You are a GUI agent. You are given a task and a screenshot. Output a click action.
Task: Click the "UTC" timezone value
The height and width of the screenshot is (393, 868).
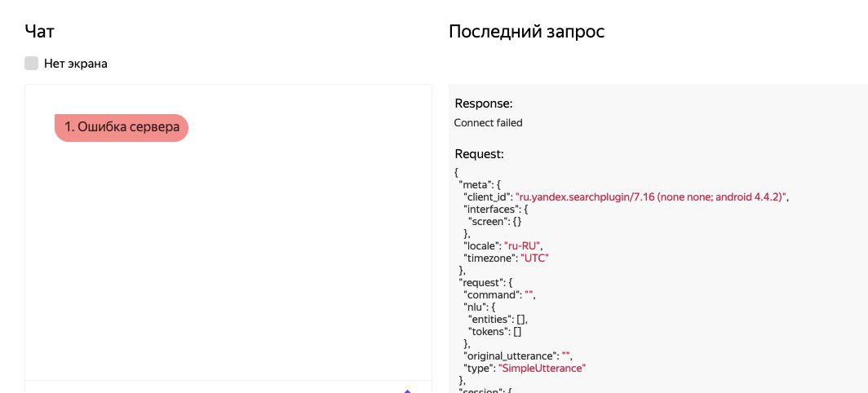tap(534, 258)
